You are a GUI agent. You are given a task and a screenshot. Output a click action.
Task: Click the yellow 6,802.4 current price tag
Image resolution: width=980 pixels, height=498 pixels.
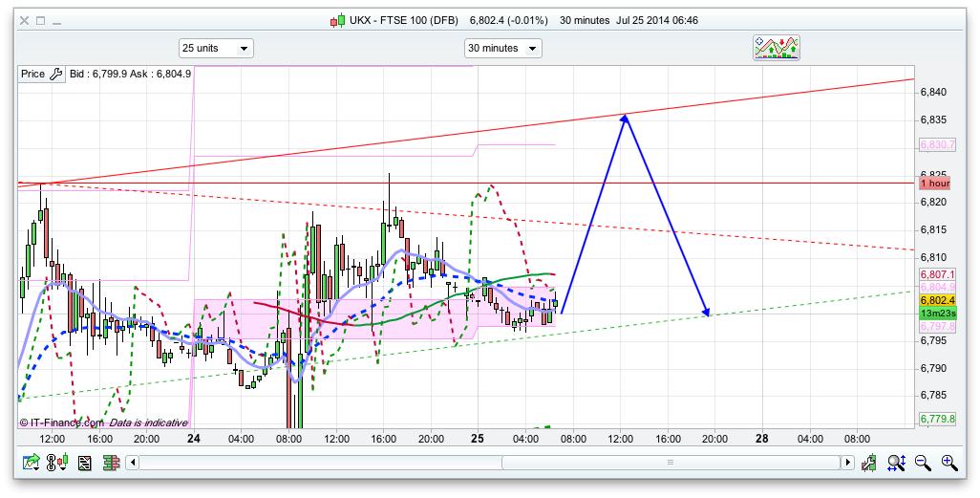[x=938, y=300]
